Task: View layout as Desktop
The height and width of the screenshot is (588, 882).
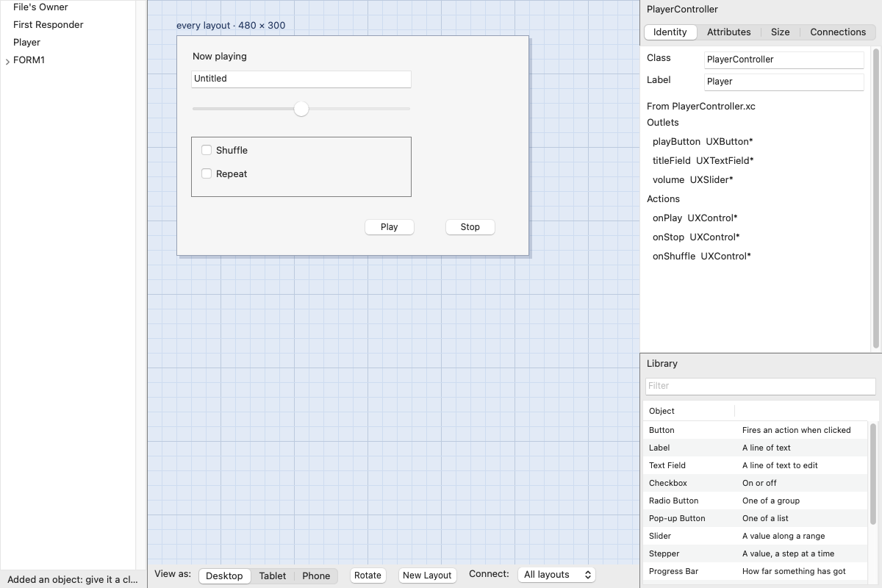Action: pos(225,576)
